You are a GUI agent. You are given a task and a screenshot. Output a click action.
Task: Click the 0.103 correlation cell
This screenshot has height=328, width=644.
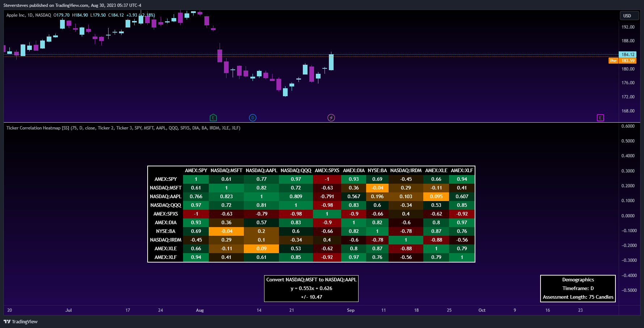point(406,196)
